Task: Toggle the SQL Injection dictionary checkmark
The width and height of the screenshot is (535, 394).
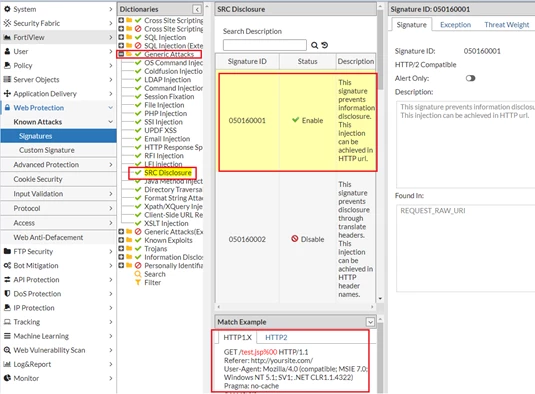Action: point(138,37)
